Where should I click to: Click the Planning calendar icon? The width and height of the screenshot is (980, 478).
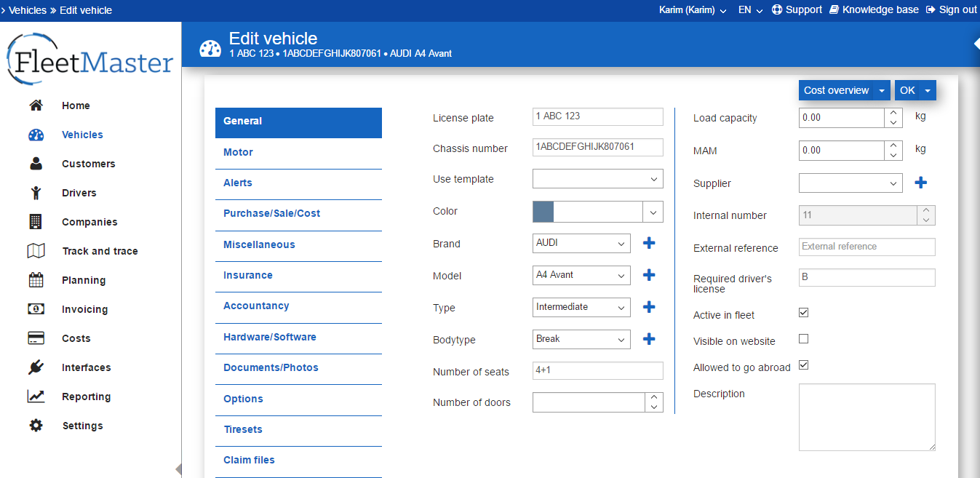click(x=36, y=280)
